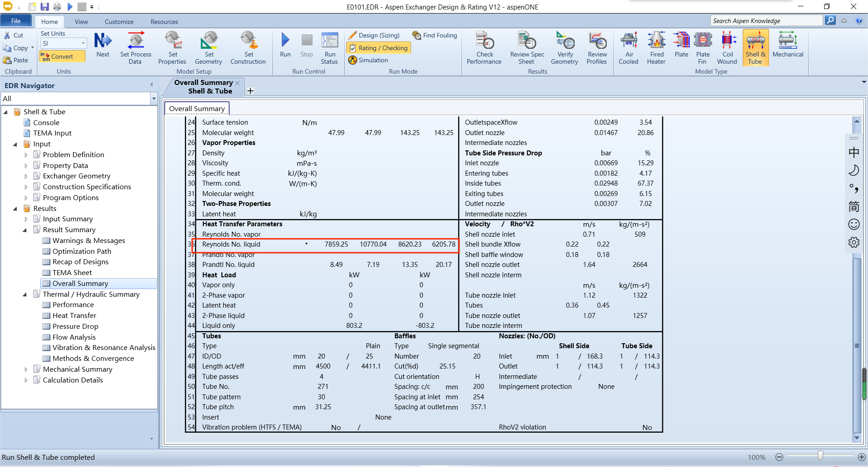Screen dimensions: 868x467
Task: Expand the Exchanger Geometry node
Action: [26, 176]
